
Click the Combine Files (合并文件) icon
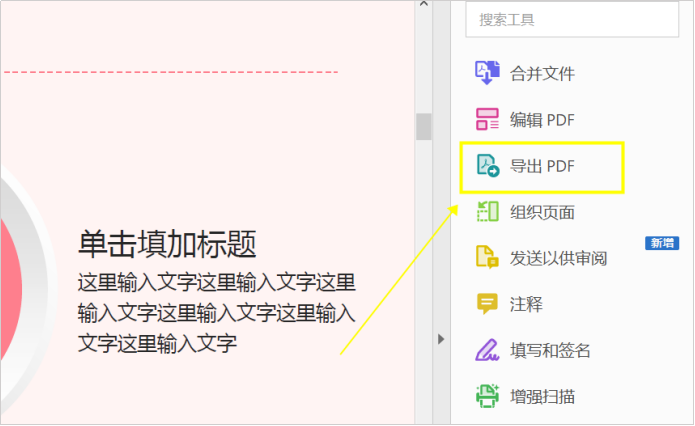pos(487,73)
